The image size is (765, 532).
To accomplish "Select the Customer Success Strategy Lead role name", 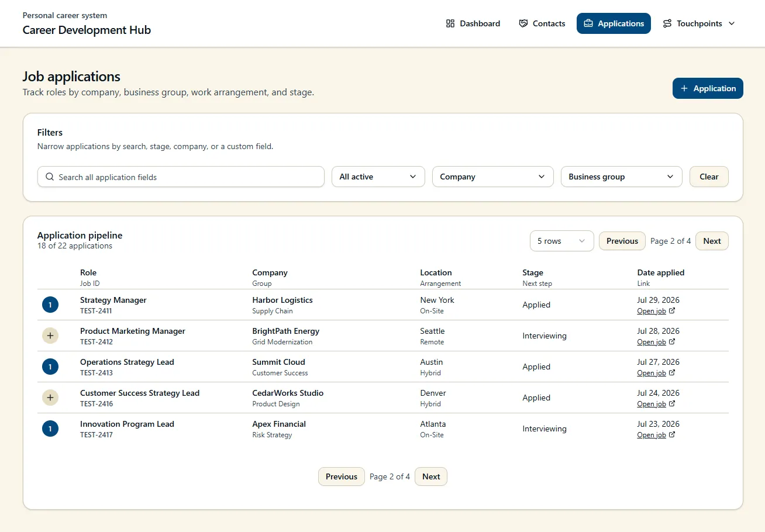I will 140,393.
